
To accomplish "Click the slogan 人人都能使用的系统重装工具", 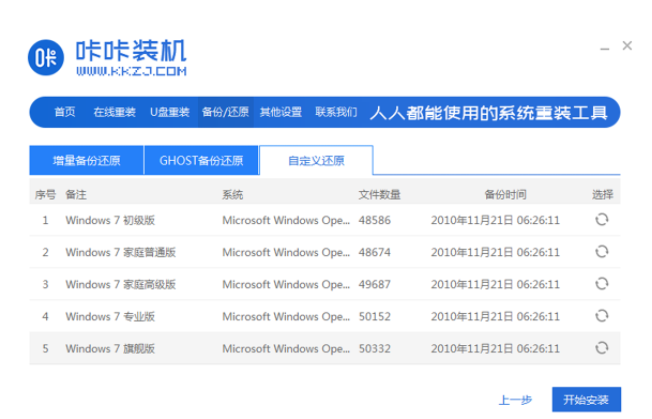I will pyautogui.click(x=489, y=113).
